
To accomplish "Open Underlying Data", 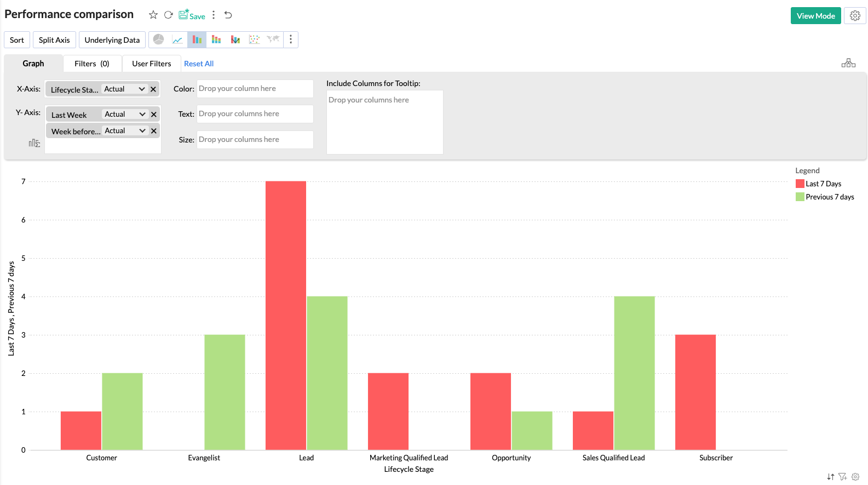I will pos(112,40).
